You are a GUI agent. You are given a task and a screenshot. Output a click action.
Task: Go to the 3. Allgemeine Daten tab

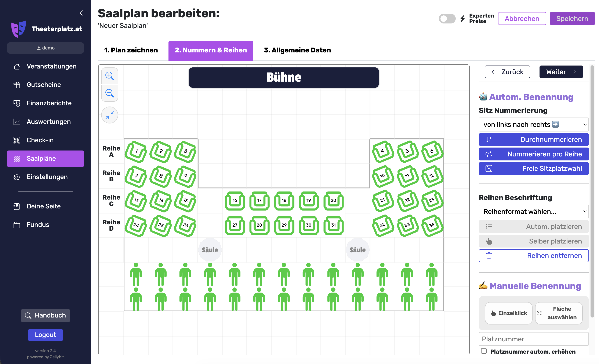tap(297, 50)
